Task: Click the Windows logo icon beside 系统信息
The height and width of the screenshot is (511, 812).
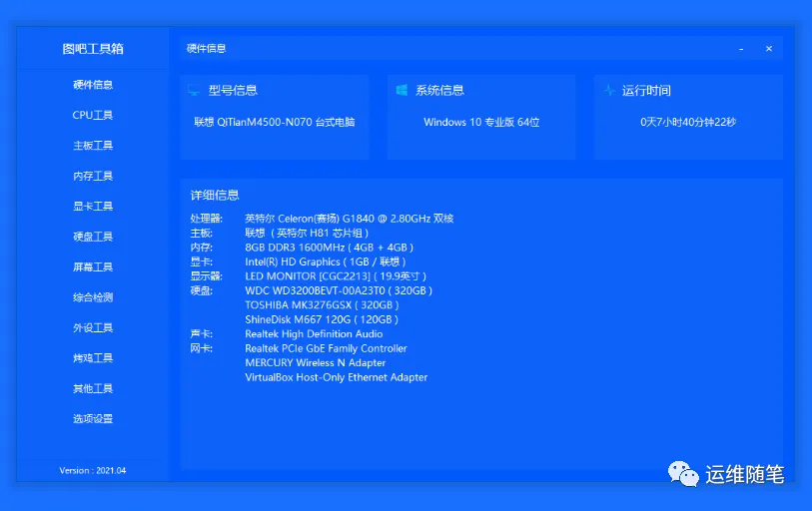Action: point(402,91)
